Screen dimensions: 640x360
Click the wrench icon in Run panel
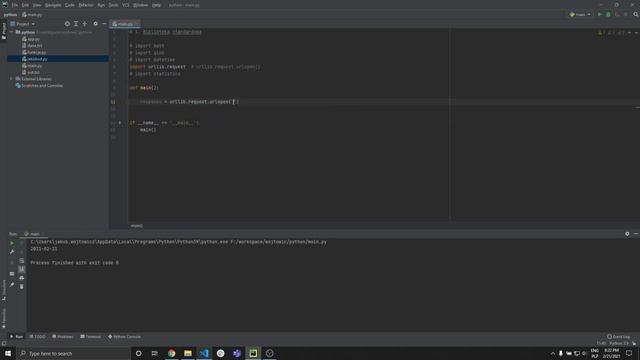[12, 252]
